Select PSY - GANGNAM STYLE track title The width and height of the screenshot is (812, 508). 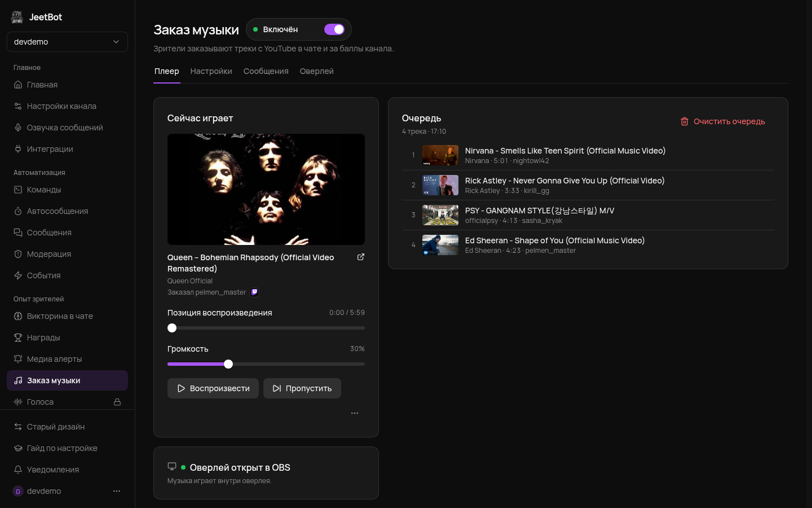coord(540,211)
